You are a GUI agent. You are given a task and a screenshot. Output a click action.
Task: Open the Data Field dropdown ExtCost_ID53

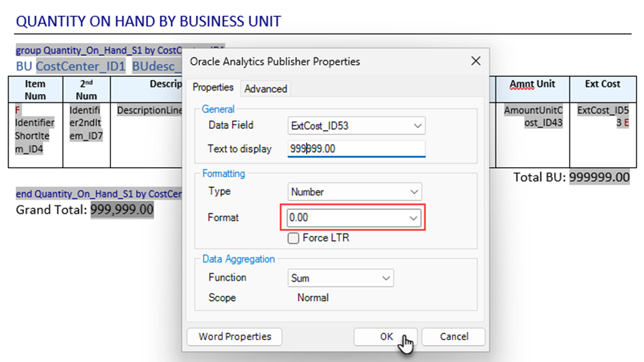(356, 125)
